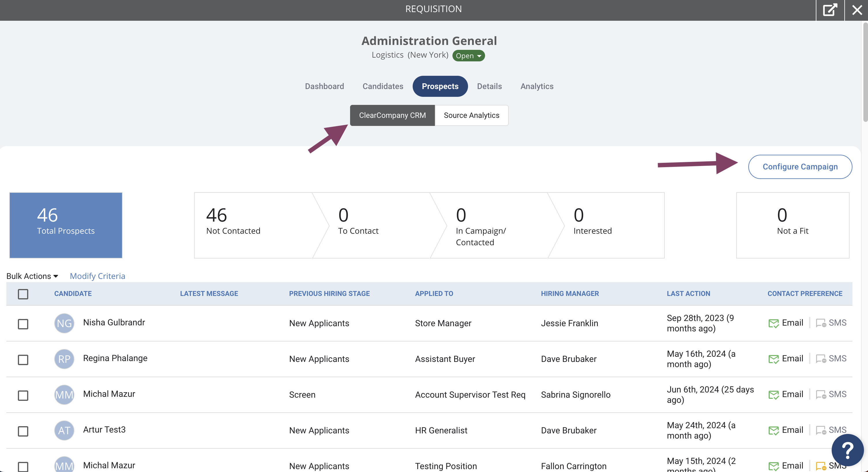Select the 46 Total Prospects tile

click(x=66, y=225)
